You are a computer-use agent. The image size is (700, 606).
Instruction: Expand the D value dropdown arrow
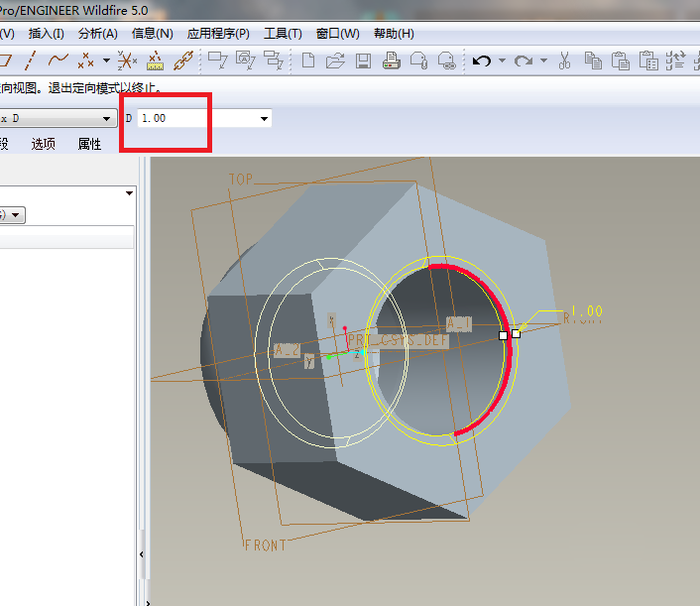[264, 118]
